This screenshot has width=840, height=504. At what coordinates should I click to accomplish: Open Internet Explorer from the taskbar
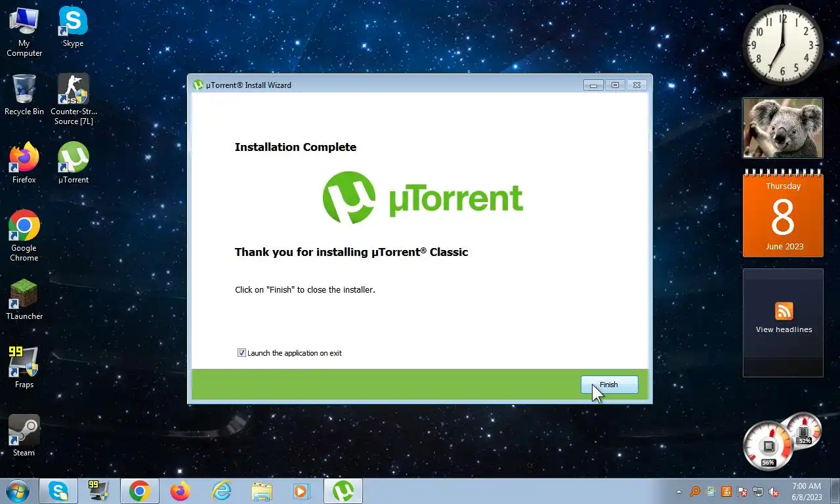pyautogui.click(x=221, y=491)
